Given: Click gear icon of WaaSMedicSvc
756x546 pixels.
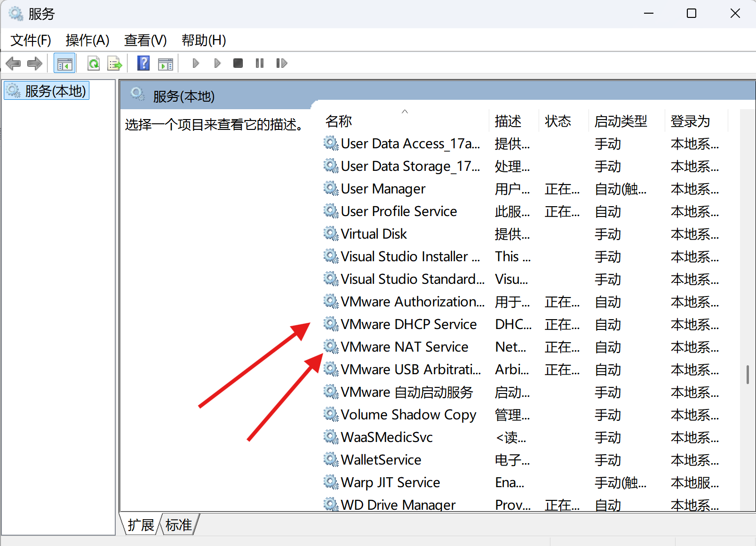Looking at the screenshot, I should tap(331, 437).
